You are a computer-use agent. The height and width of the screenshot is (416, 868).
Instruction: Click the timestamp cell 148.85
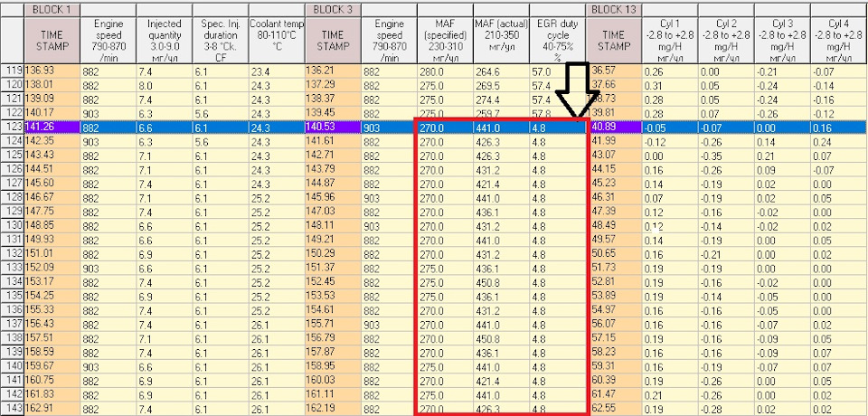point(52,225)
